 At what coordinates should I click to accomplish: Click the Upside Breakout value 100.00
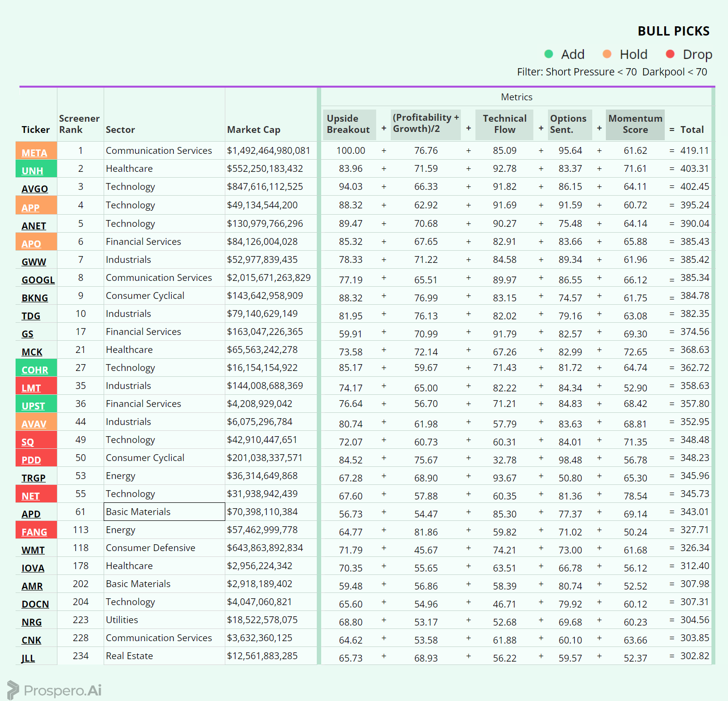(x=350, y=150)
